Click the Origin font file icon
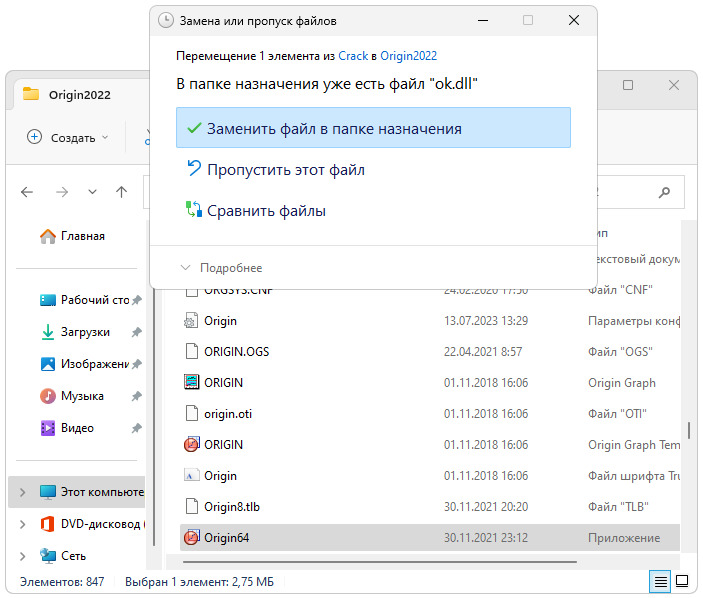 pyautogui.click(x=191, y=475)
